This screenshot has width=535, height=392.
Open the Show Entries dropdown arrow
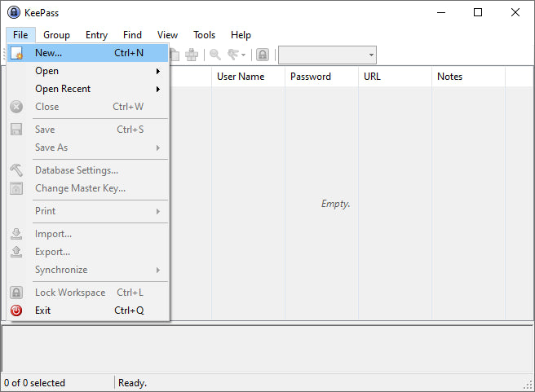click(243, 55)
